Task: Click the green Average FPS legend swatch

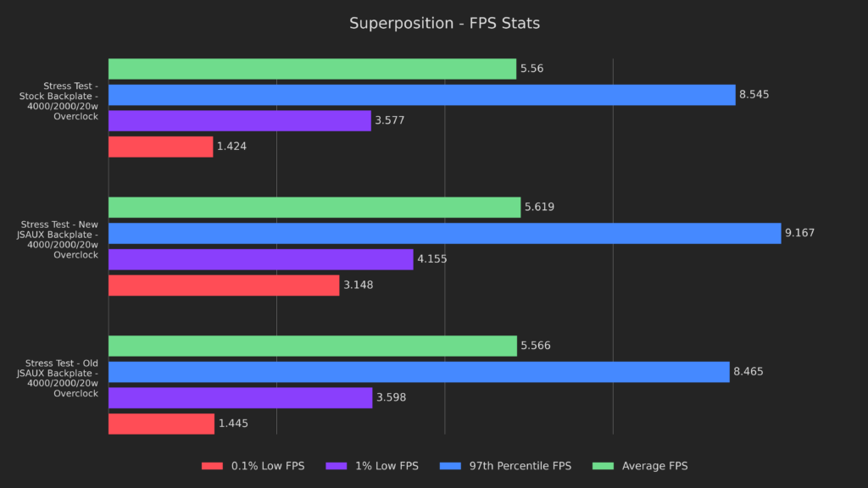Action: coord(605,466)
